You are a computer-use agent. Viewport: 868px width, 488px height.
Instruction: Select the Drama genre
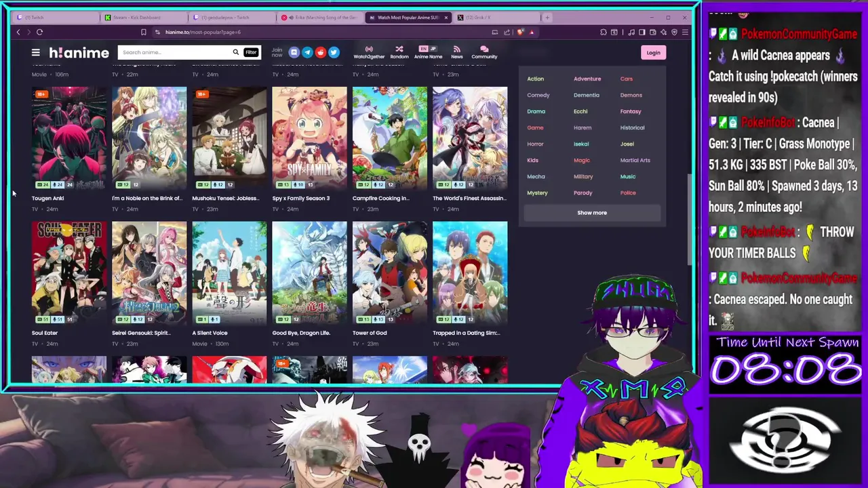(x=536, y=111)
